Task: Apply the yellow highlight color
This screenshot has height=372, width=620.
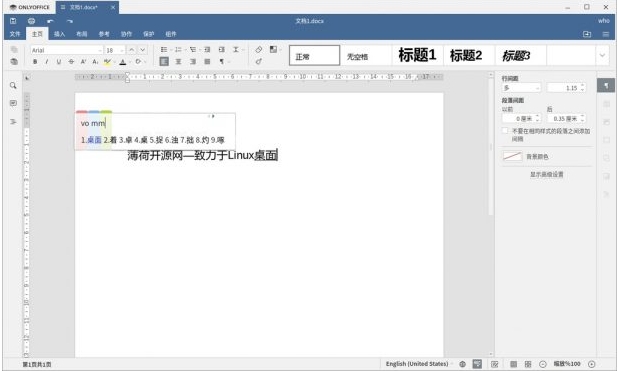Action: tap(107, 62)
